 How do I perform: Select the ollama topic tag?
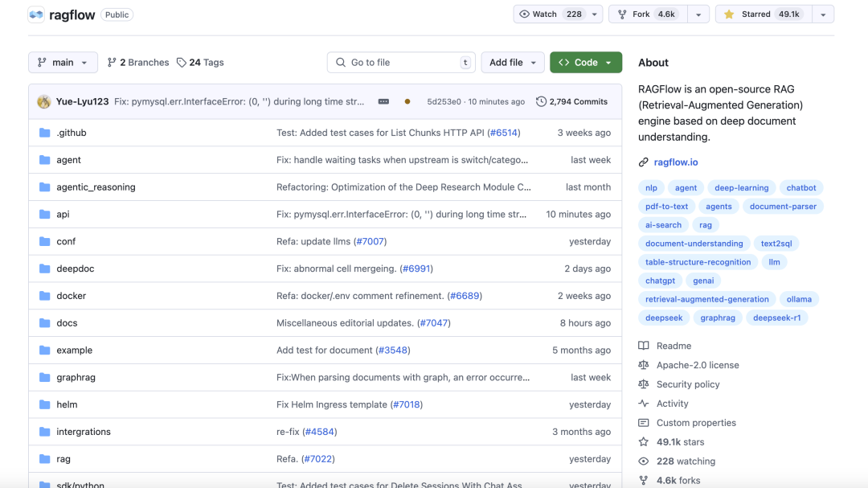[799, 299]
